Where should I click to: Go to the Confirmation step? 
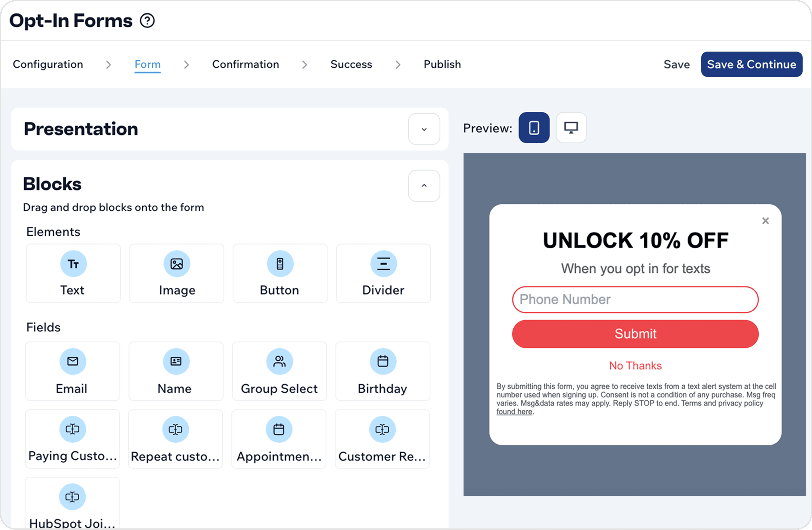245,64
